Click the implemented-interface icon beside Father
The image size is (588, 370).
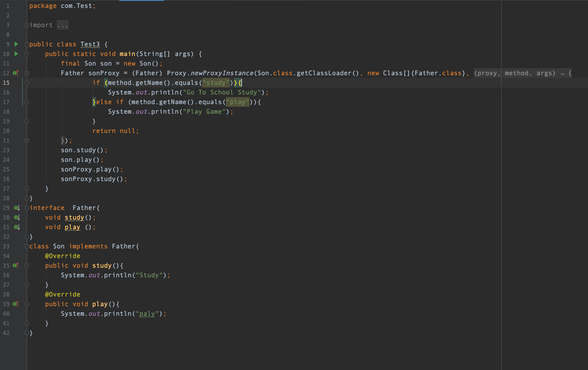17,208
